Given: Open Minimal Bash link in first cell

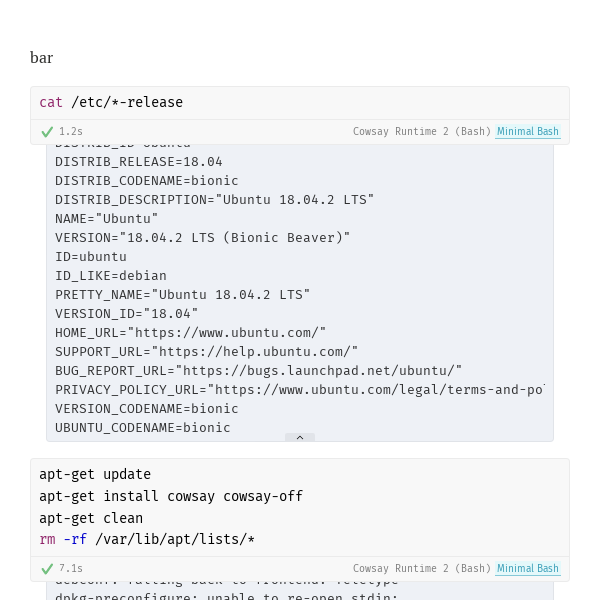Looking at the screenshot, I should click(x=528, y=132).
